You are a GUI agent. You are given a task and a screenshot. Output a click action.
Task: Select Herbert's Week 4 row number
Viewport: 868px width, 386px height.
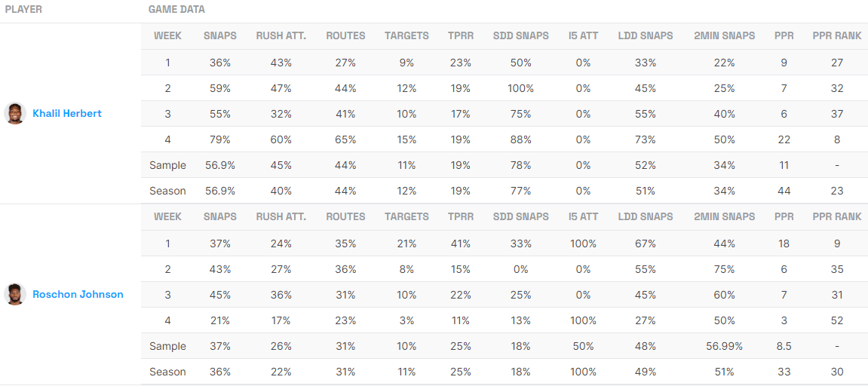tap(167, 139)
